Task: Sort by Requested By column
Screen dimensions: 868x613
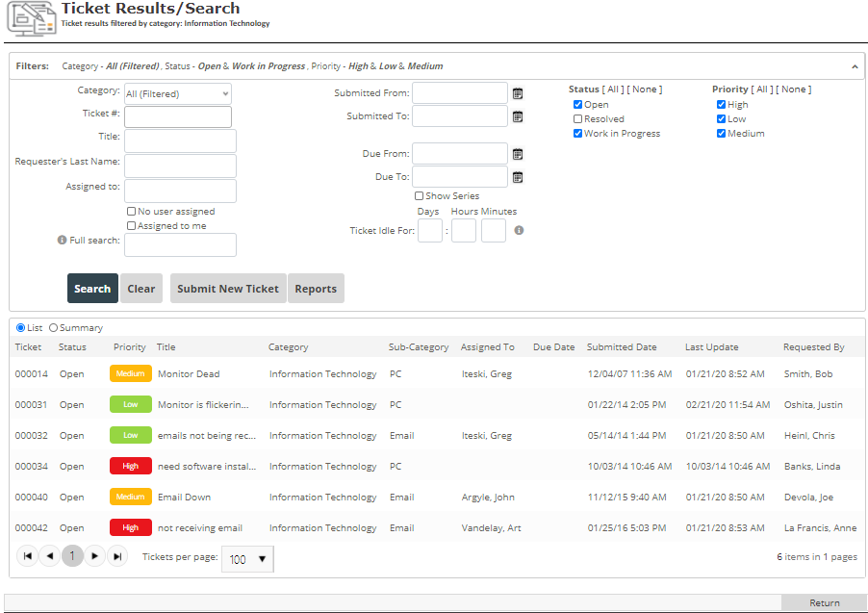Action: point(814,347)
